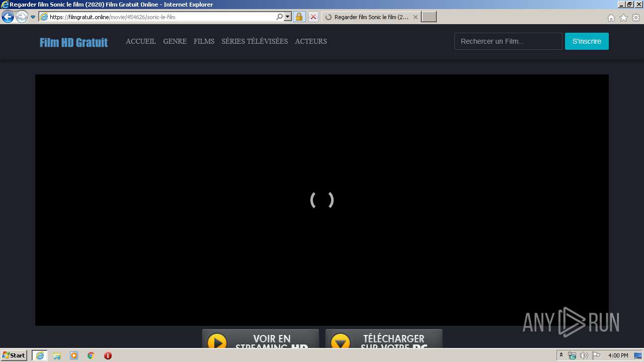Launch Chrome from the taskbar

pyautogui.click(x=91, y=355)
